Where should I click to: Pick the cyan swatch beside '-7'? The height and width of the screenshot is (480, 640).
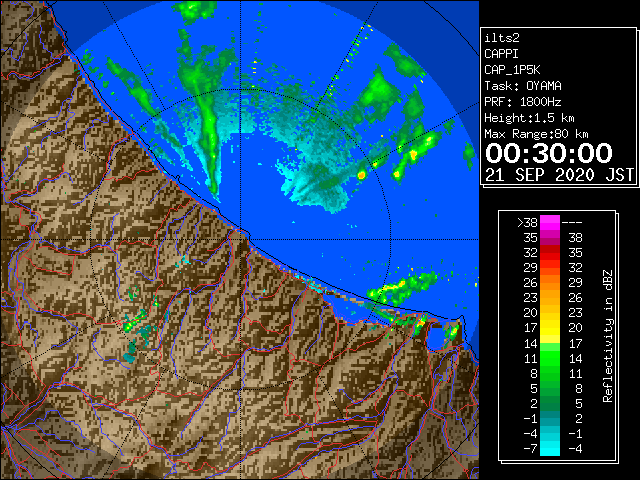pos(550,448)
